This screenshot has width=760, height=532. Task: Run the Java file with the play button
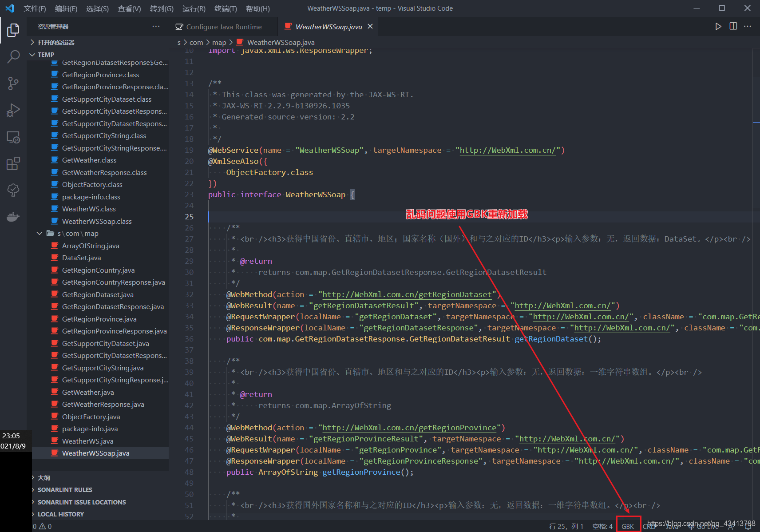pos(718,26)
